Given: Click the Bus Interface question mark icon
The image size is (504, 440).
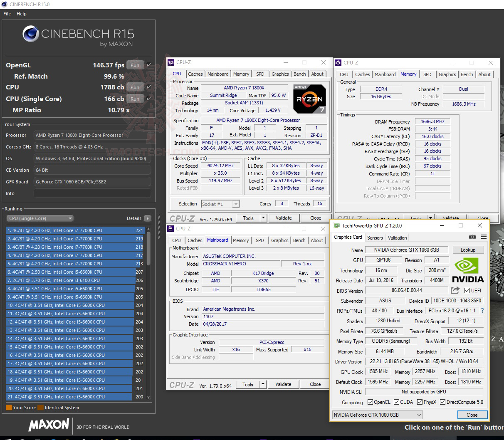Looking at the screenshot, I should coord(482,311).
